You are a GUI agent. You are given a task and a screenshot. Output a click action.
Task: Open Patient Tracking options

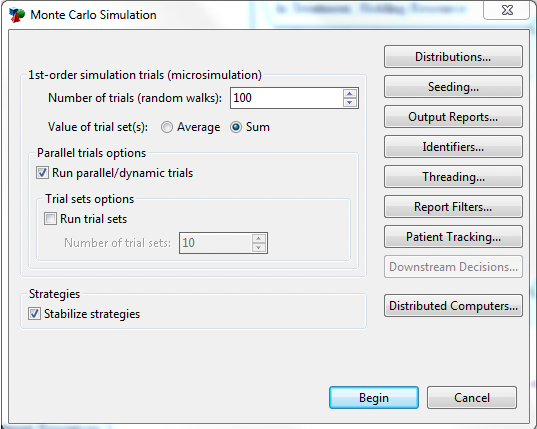tap(453, 237)
